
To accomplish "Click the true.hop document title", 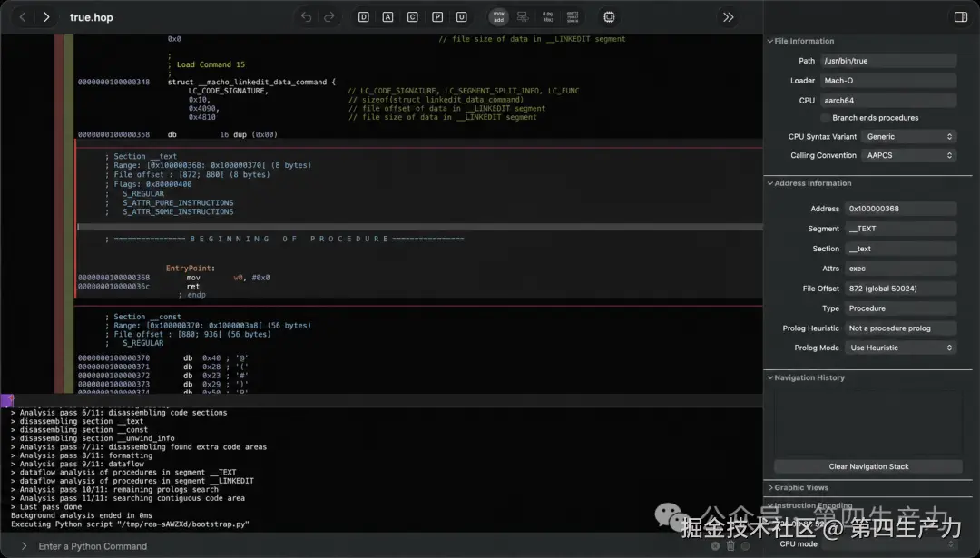I will point(92,17).
